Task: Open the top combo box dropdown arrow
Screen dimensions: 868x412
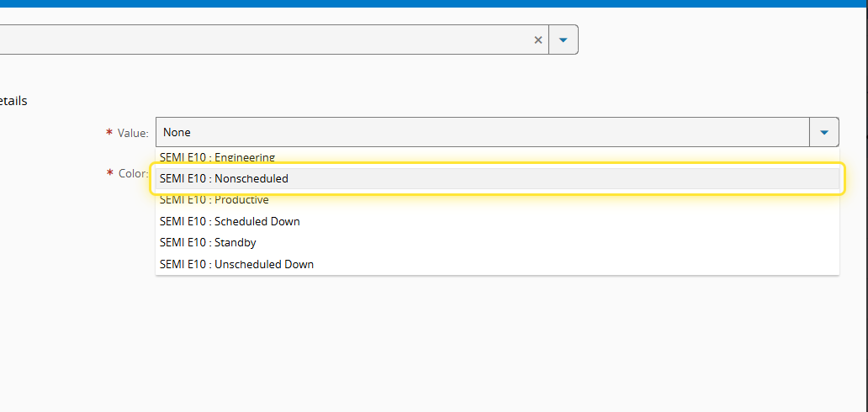Action: tap(564, 40)
